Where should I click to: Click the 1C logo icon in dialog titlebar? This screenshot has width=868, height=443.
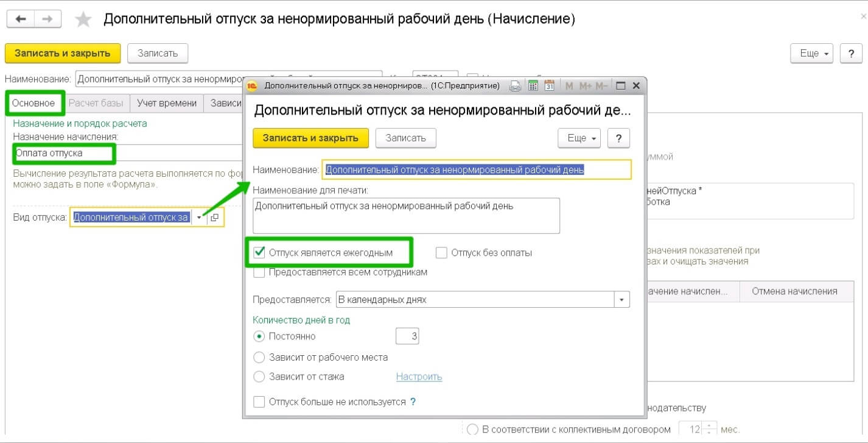click(x=252, y=85)
